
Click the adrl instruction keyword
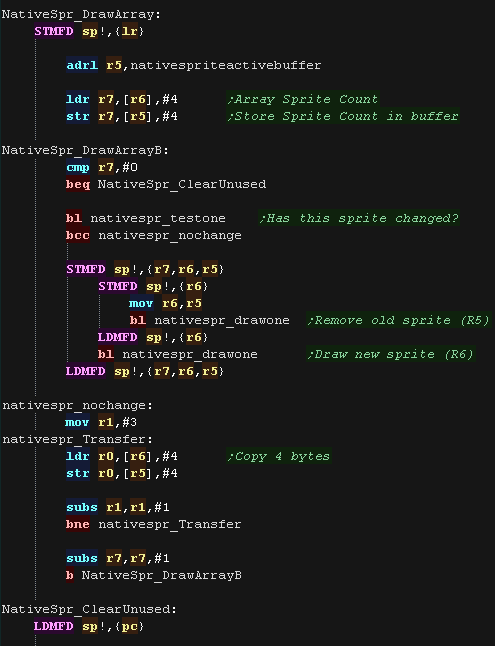(82, 65)
